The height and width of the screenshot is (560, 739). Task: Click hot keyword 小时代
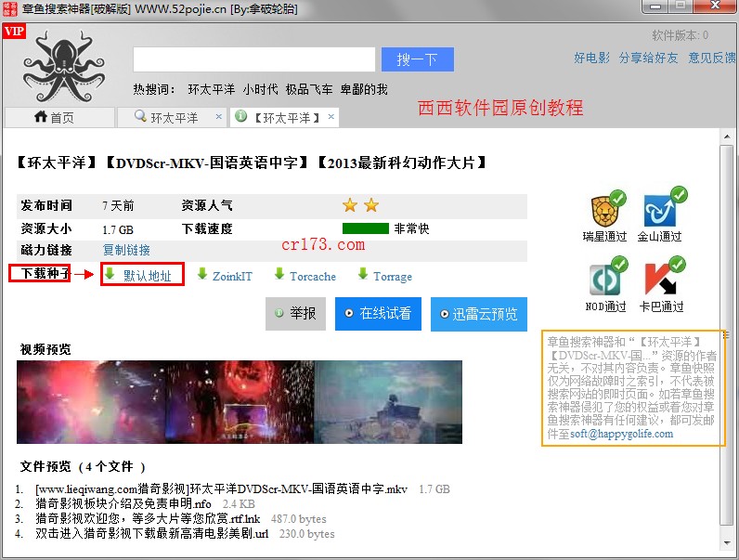[261, 89]
